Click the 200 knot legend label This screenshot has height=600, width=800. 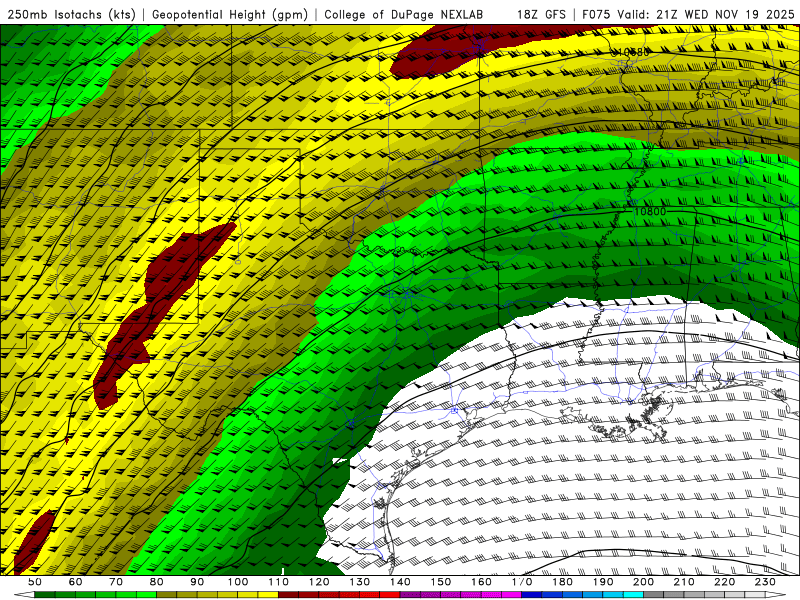643,582
